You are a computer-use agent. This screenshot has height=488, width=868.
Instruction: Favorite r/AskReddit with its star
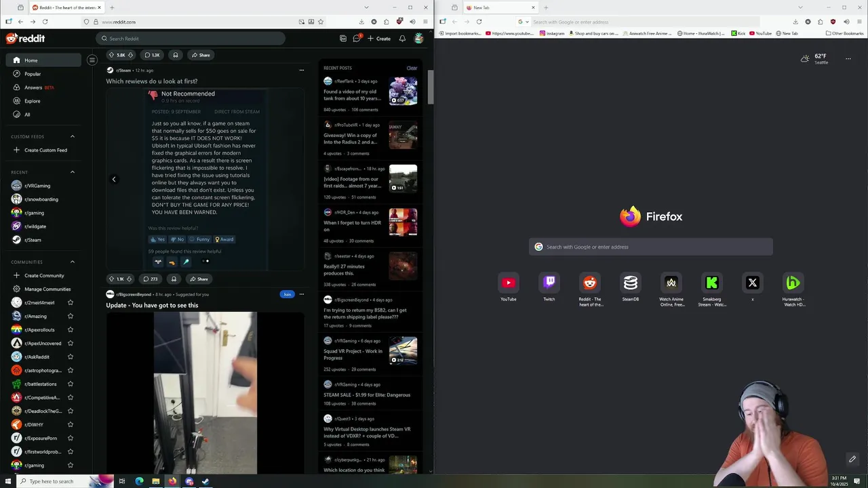(71, 357)
